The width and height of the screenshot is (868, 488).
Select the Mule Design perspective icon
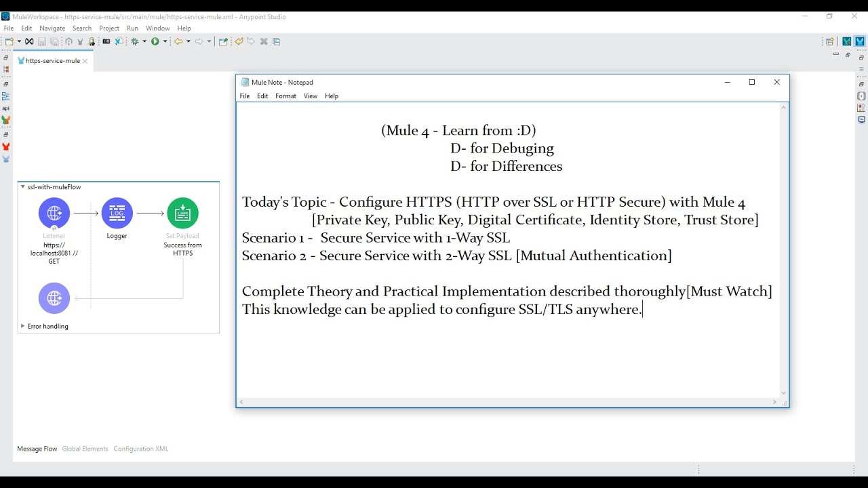pyautogui.click(x=860, y=41)
